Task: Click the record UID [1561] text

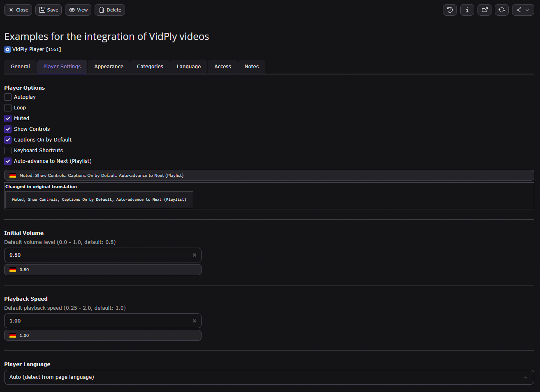Action: [x=53, y=49]
